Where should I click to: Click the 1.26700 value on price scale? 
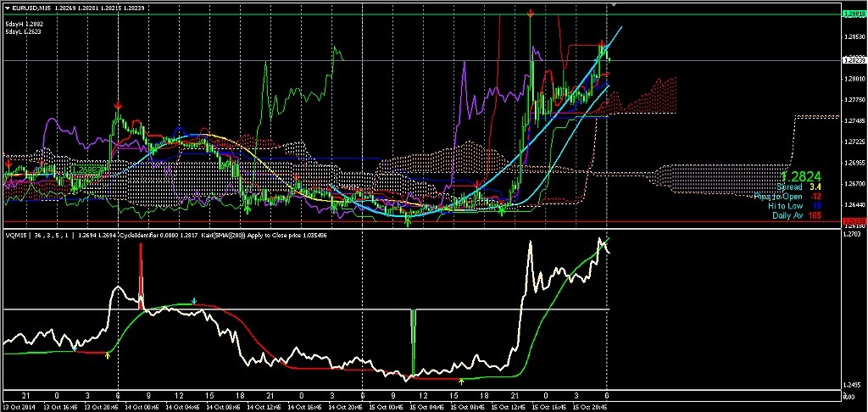pos(854,184)
